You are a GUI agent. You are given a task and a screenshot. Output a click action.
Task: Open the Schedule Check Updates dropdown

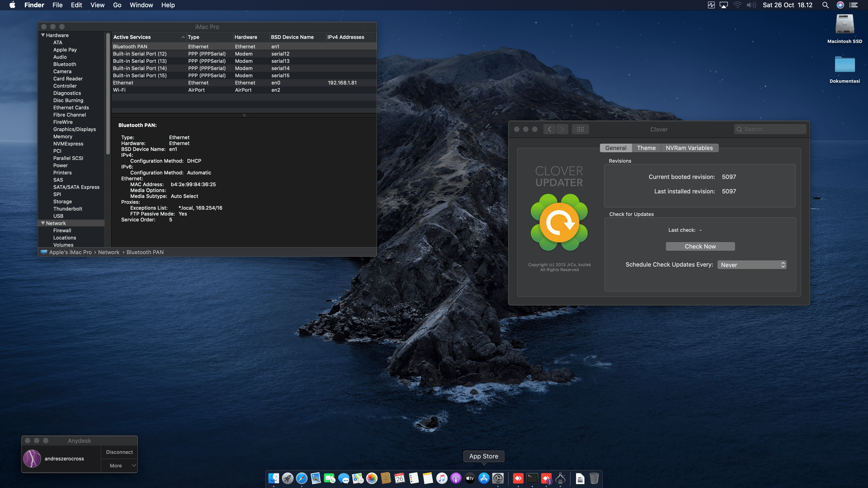751,265
